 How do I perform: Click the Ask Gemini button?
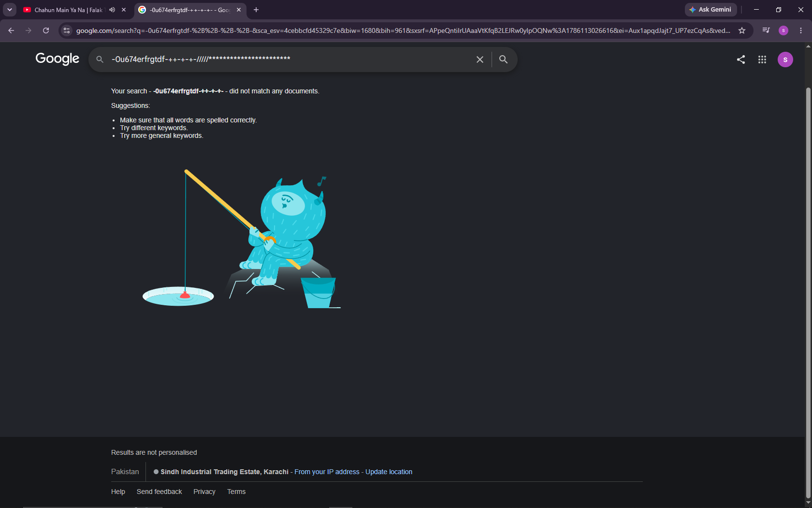point(710,10)
